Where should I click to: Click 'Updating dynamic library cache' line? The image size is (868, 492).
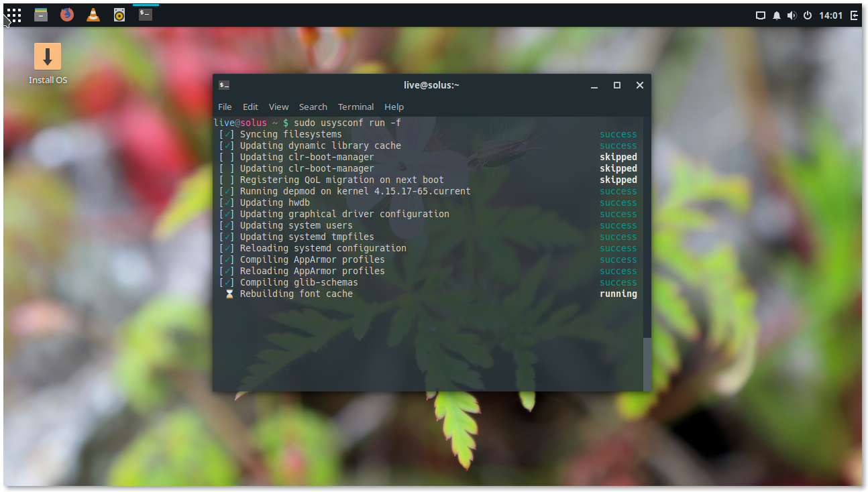[x=321, y=145]
